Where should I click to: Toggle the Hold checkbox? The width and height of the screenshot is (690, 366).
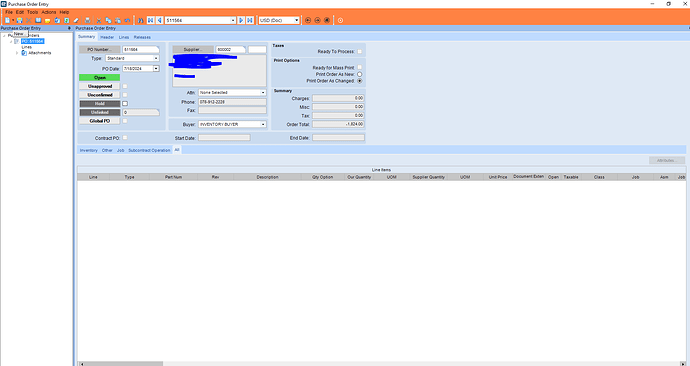point(125,103)
